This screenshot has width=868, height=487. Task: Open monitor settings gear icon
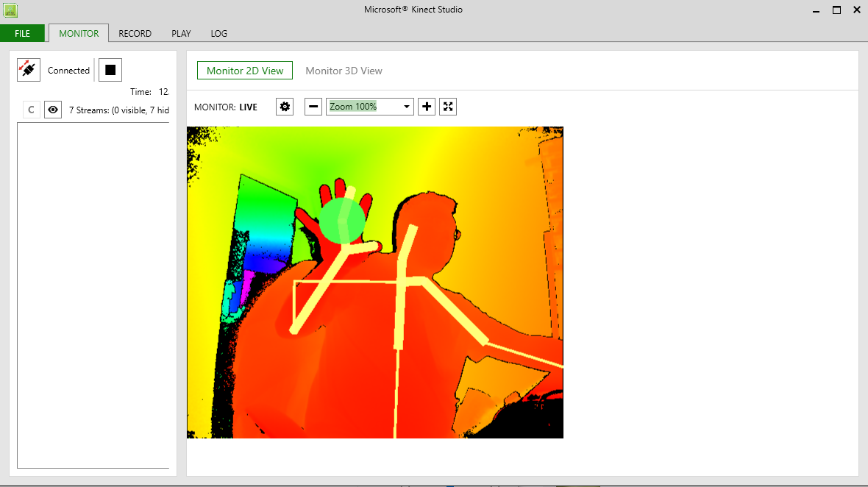tap(285, 106)
